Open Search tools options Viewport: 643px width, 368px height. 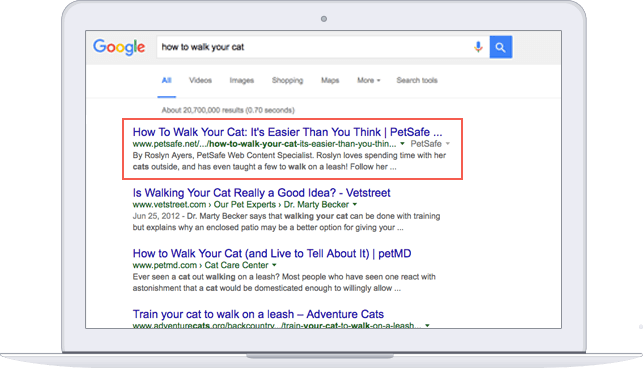coord(417,80)
